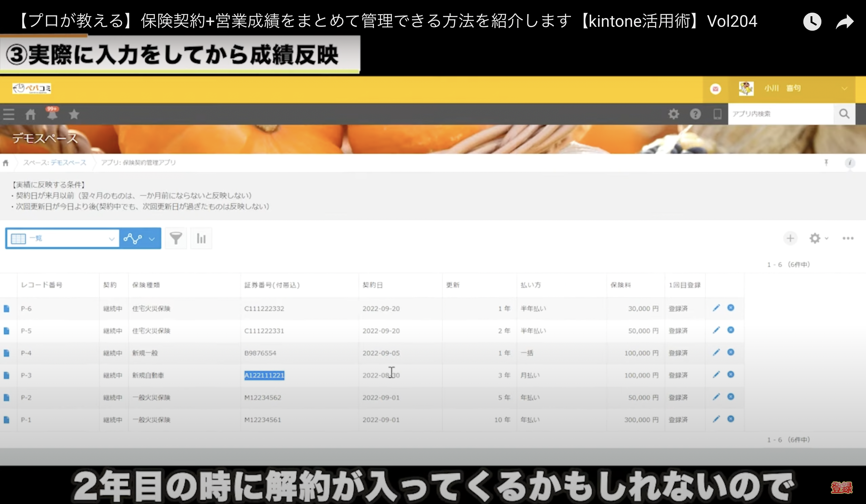This screenshot has width=866, height=504.
Task: Delete record P-3 with blue X icon
Action: pos(731,375)
